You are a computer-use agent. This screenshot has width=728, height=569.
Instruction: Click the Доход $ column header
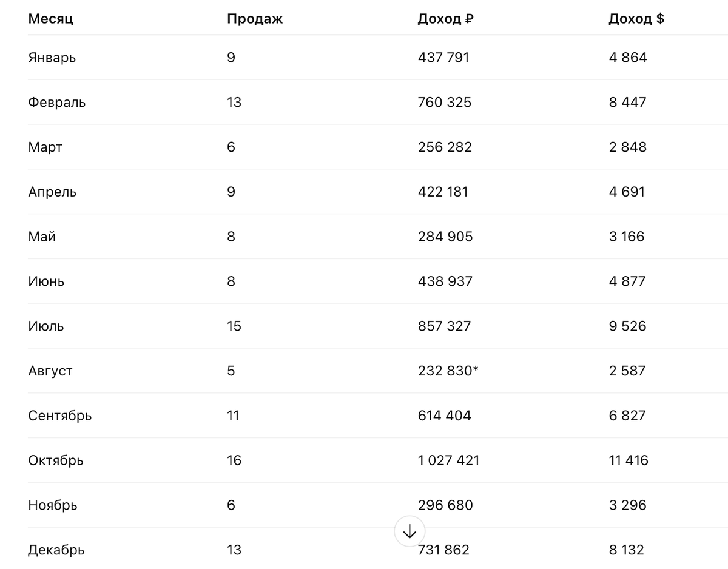coord(636,19)
